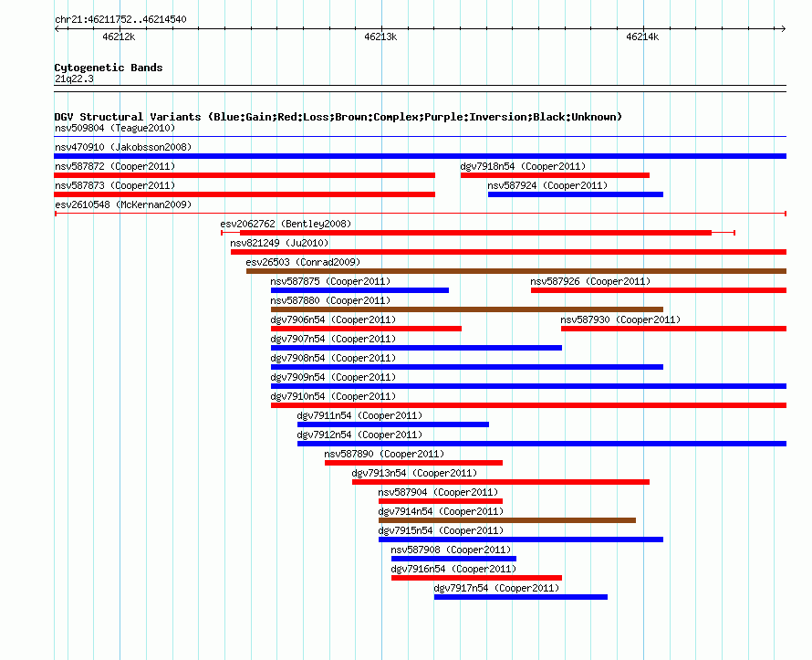Select dgv7908n54 (Cooper2011) label
This screenshot has height=660, width=812.
pos(333,358)
